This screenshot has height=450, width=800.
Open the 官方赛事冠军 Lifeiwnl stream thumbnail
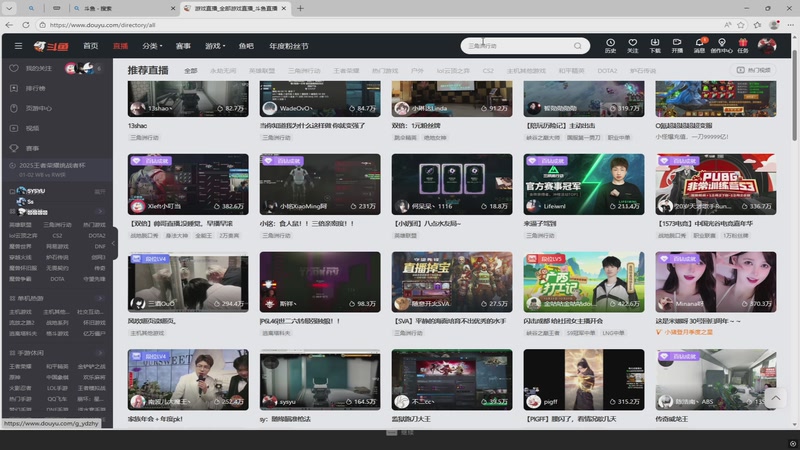(584, 184)
